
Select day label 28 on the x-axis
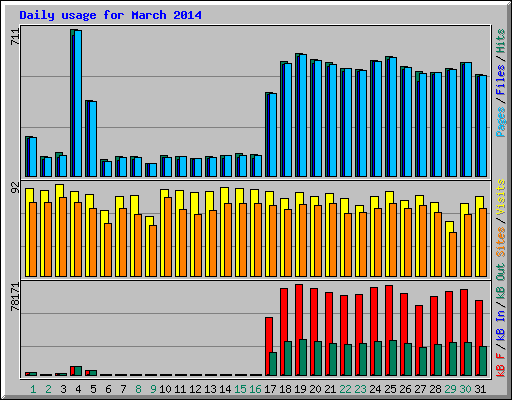tap(435, 389)
